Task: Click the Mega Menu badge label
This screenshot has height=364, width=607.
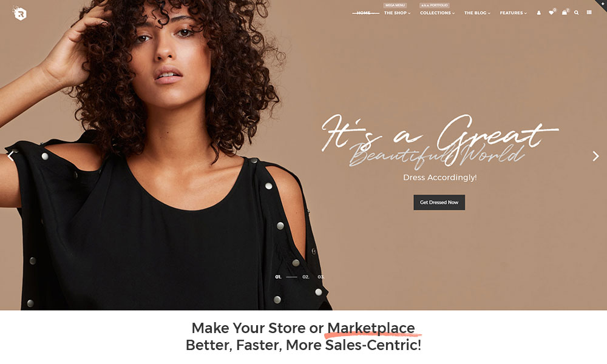Action: pos(395,5)
